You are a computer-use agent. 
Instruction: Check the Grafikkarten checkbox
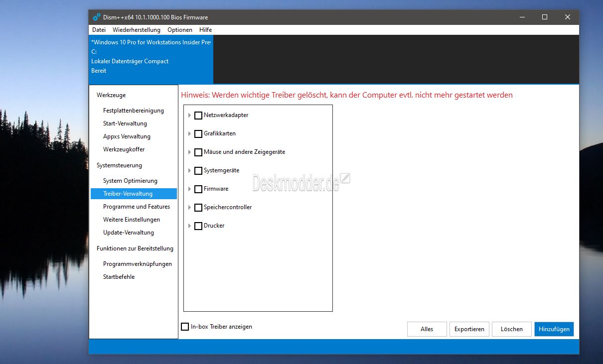pyautogui.click(x=198, y=134)
